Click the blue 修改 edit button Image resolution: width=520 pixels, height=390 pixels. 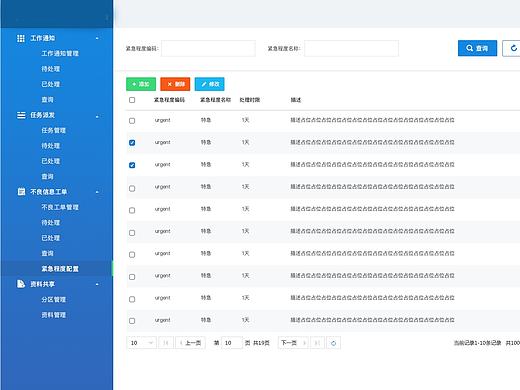click(x=210, y=84)
